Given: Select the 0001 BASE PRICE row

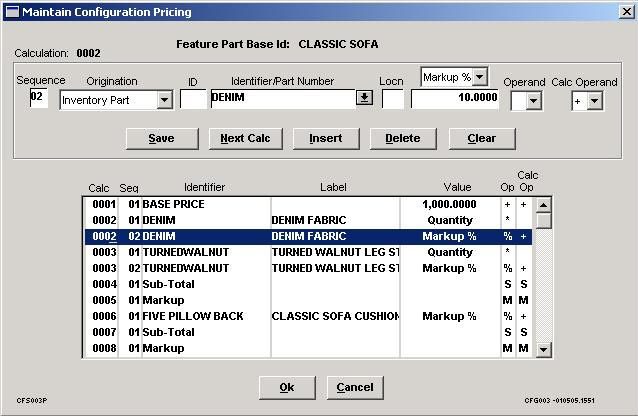Looking at the screenshot, I should [x=308, y=204].
